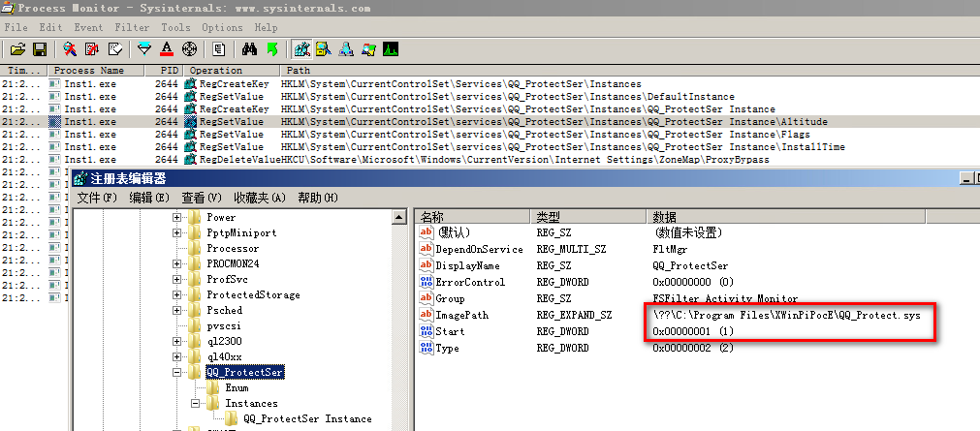Sort by Process Name column header
This screenshot has width=980, height=431.
point(96,71)
